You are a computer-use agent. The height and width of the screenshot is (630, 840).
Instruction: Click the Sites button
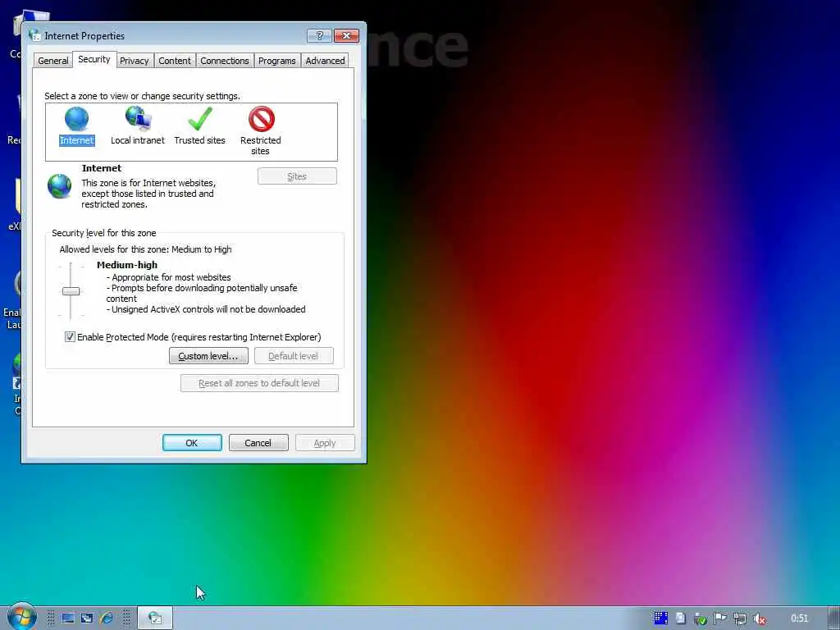click(x=297, y=176)
